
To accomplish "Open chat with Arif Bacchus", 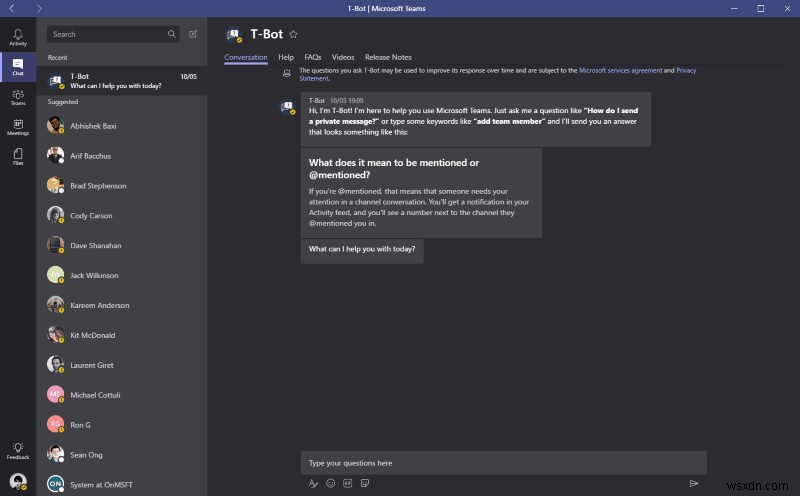I will tap(122, 156).
